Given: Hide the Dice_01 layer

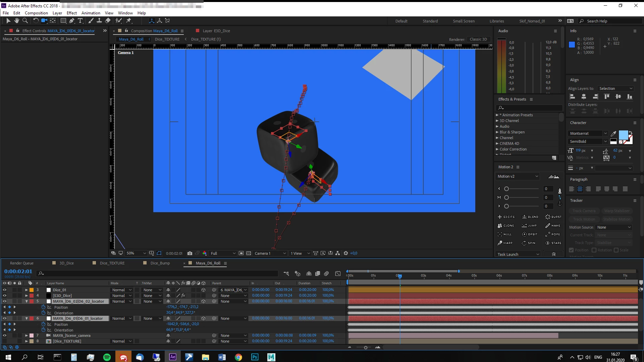Looking at the screenshot, I should [5, 290].
